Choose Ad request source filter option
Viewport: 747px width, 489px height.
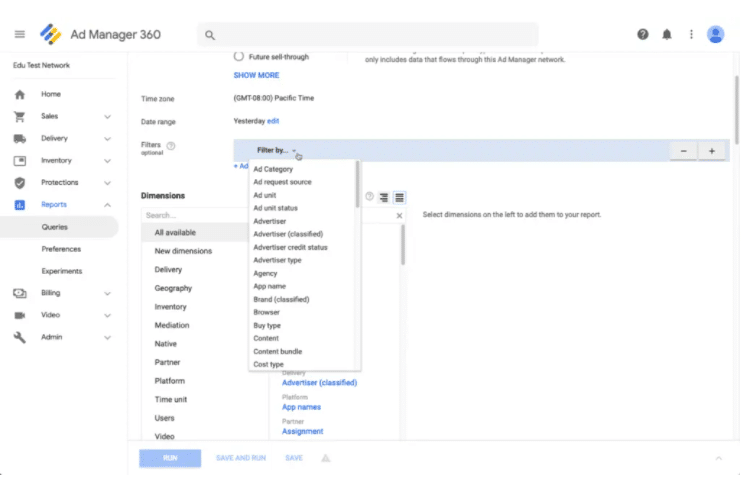coord(283,182)
